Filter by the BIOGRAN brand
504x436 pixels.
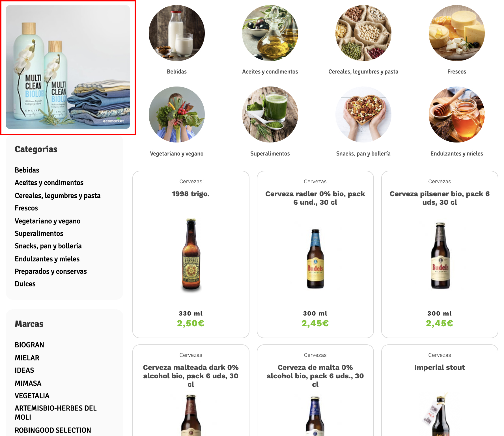click(29, 345)
